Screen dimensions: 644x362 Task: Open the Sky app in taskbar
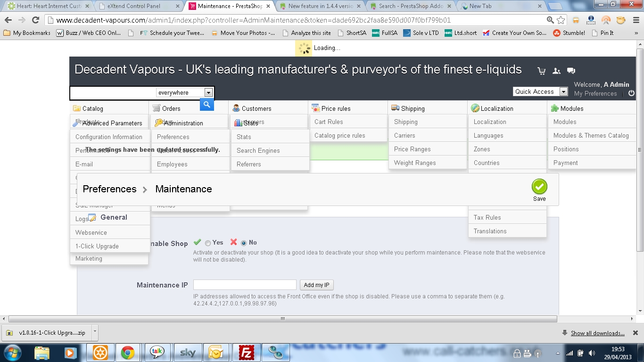coord(188,353)
